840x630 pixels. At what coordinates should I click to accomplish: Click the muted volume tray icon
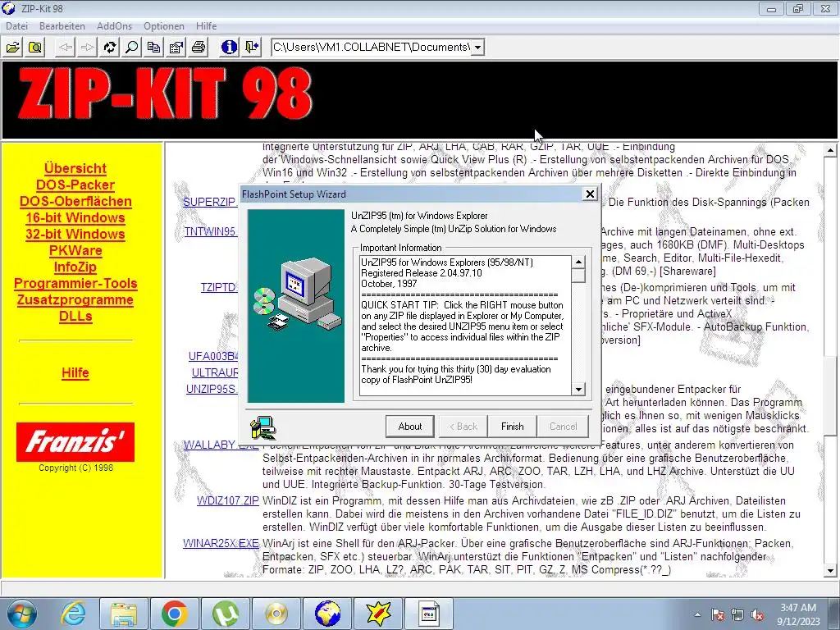tap(757, 615)
